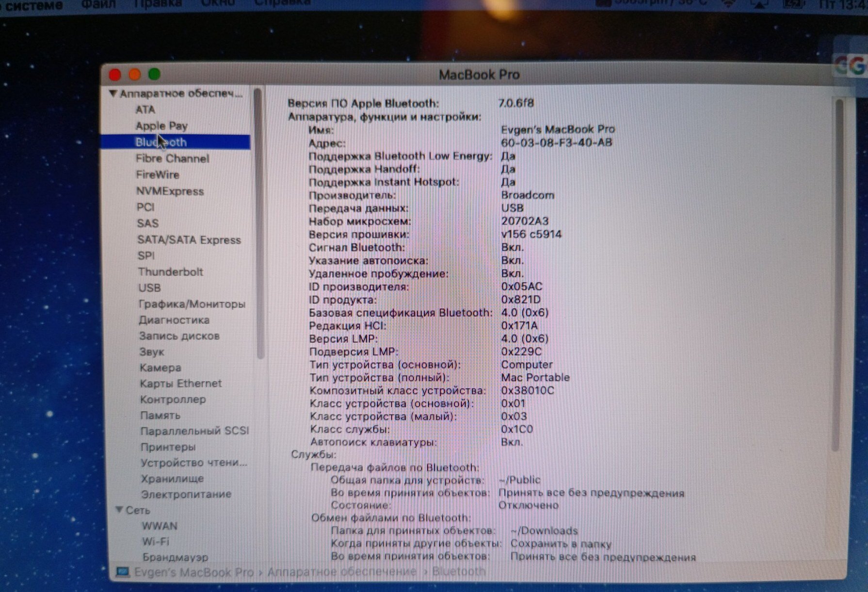868x592 pixels.
Task: Open the Файл menu
Action: click(98, 4)
